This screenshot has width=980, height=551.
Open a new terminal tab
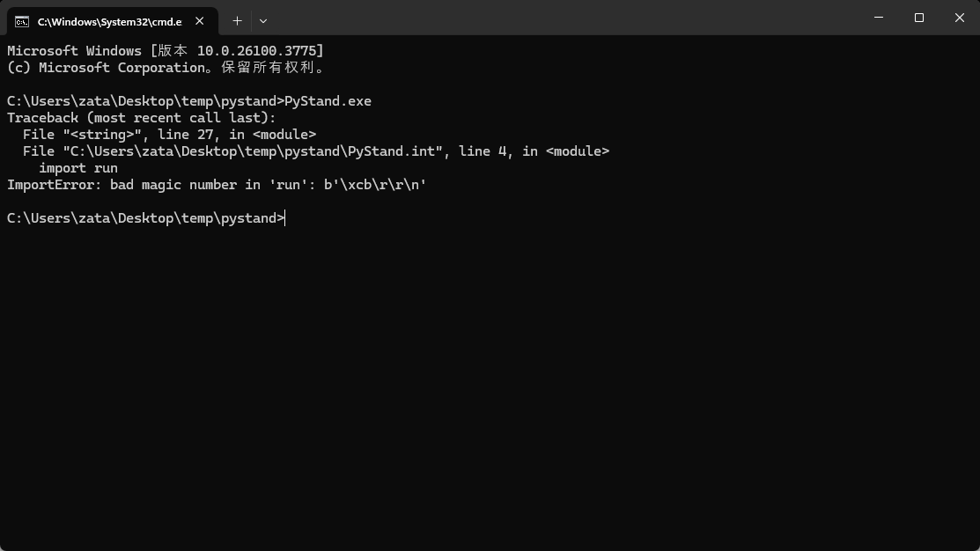click(237, 21)
